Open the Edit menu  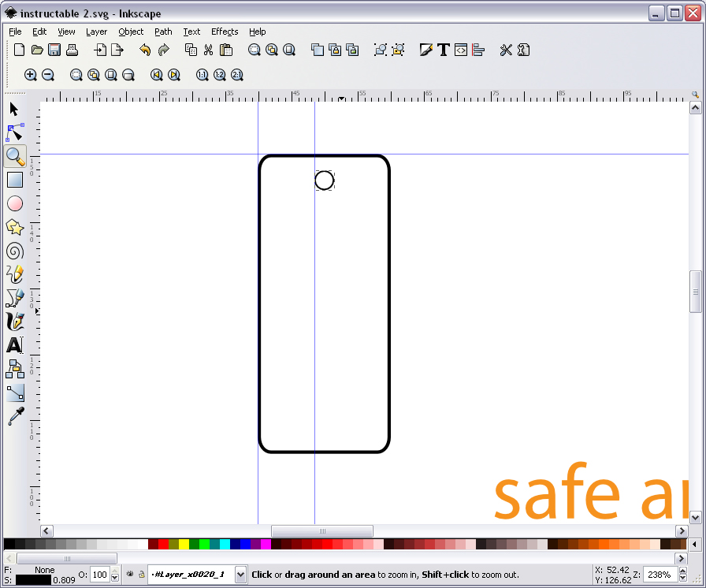[x=39, y=32]
